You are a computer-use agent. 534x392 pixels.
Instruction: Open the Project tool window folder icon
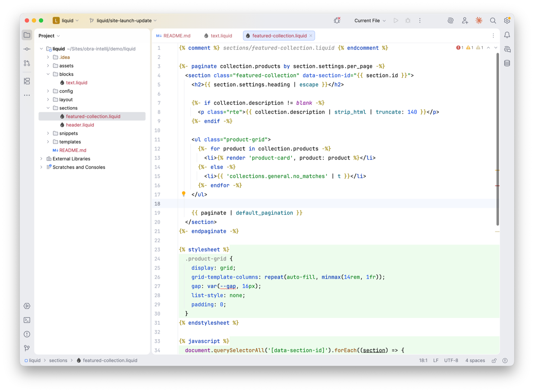(x=27, y=35)
